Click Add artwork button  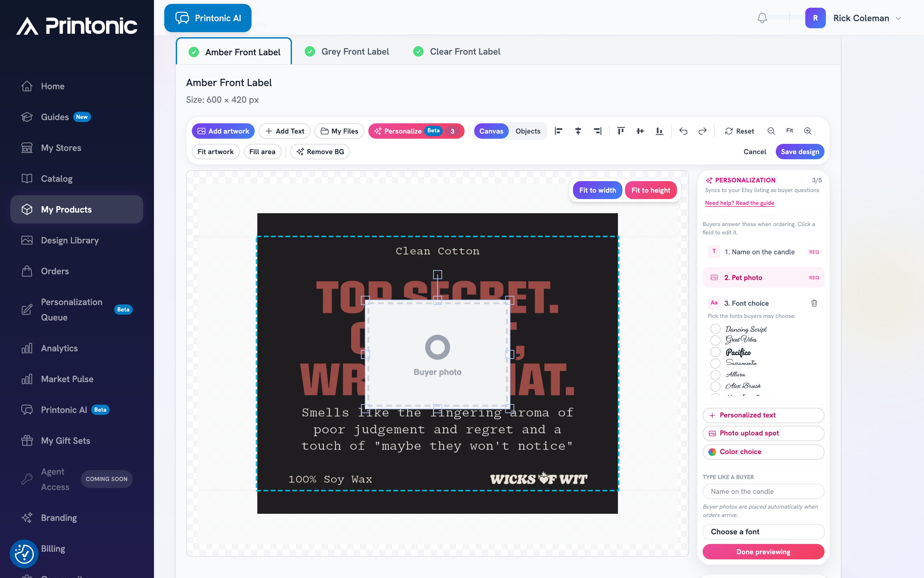223,131
